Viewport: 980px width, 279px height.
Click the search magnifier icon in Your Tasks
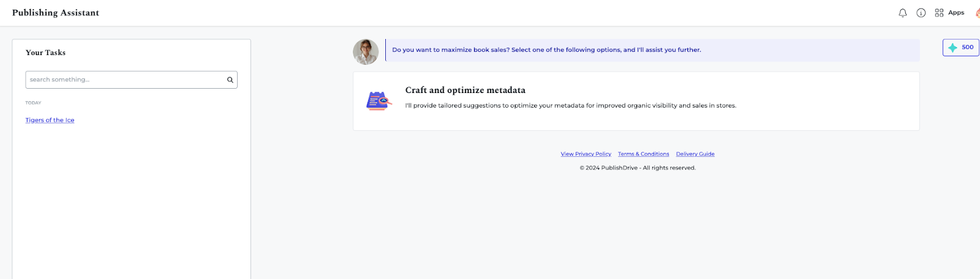point(230,80)
